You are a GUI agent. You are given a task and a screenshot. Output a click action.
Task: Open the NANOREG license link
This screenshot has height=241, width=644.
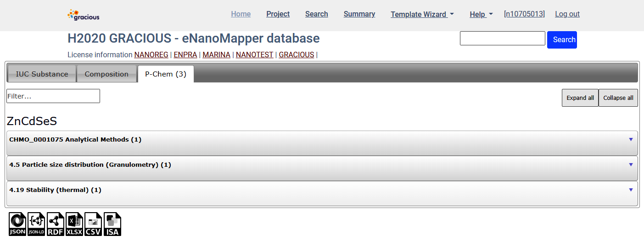[151, 55]
